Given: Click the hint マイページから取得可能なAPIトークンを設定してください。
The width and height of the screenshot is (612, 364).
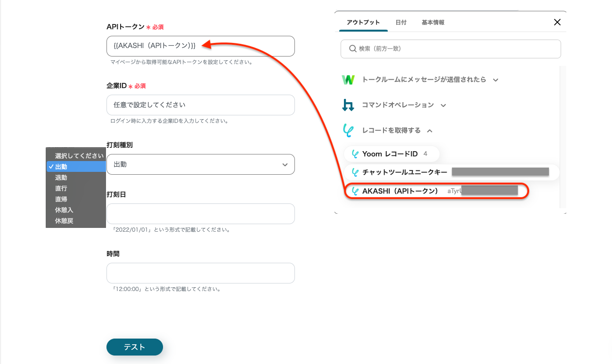Looking at the screenshot, I should (x=181, y=62).
